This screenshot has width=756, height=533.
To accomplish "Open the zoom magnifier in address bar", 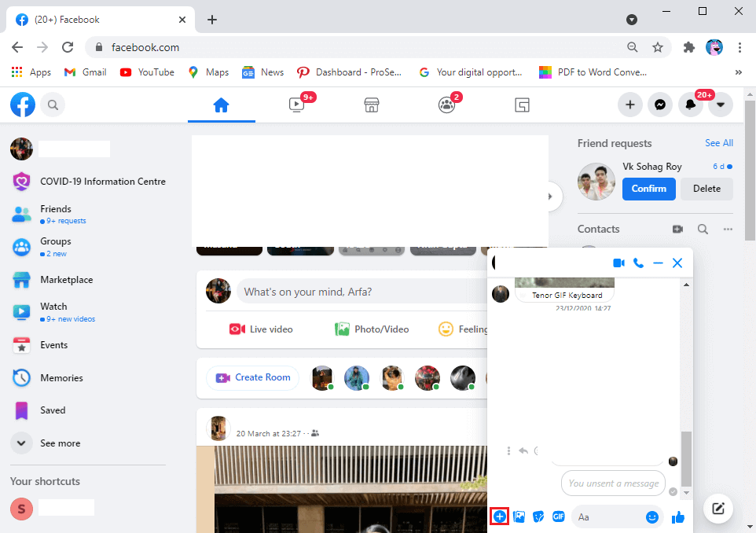I will pos(632,47).
